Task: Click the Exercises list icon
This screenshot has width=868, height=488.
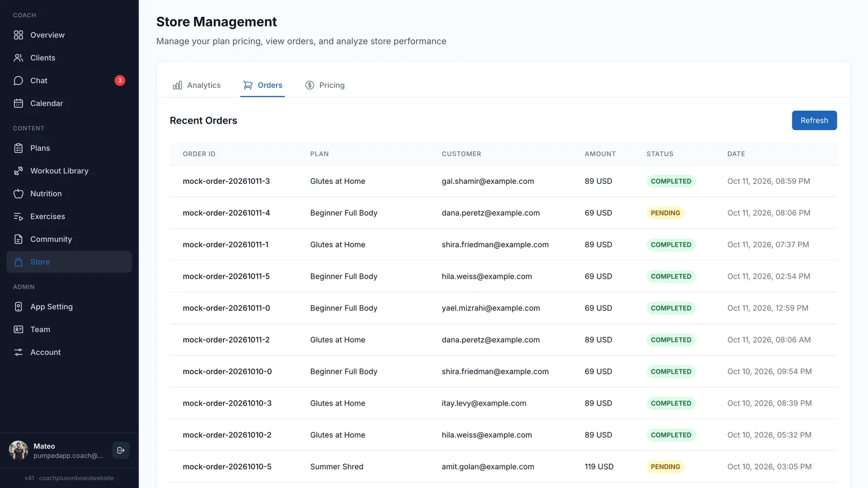Action: coord(18,217)
